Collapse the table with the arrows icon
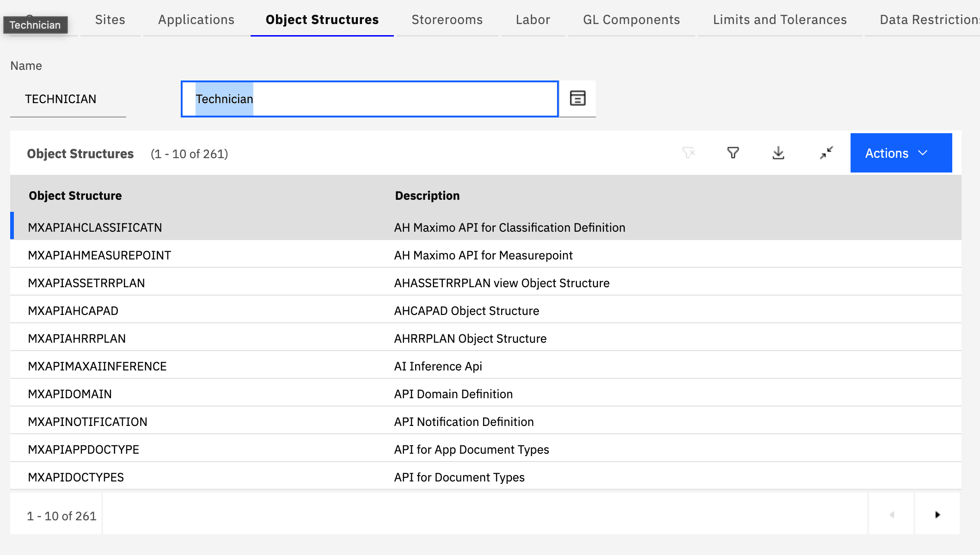 826,153
